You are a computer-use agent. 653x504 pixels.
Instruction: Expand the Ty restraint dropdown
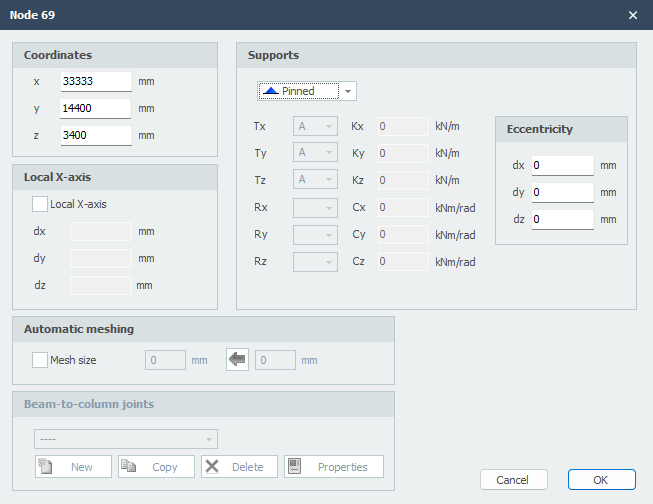(x=314, y=154)
